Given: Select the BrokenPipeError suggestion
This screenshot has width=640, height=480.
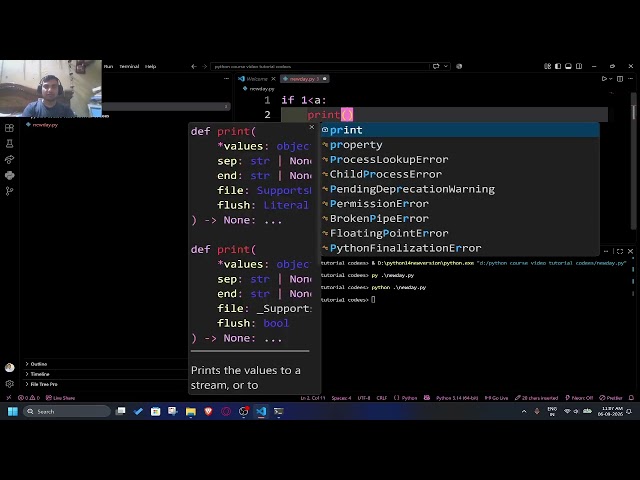Looking at the screenshot, I should click(x=460, y=218).
